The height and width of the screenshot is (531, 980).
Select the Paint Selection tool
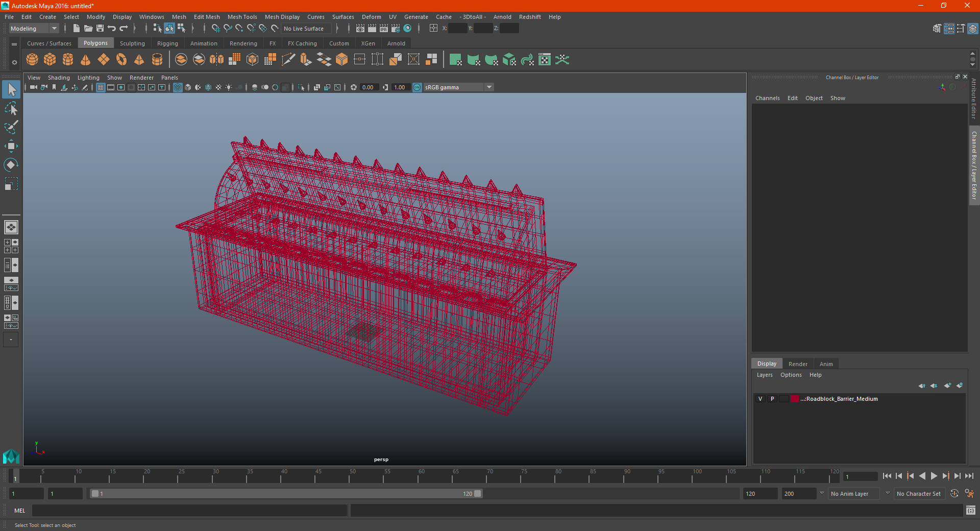point(11,127)
